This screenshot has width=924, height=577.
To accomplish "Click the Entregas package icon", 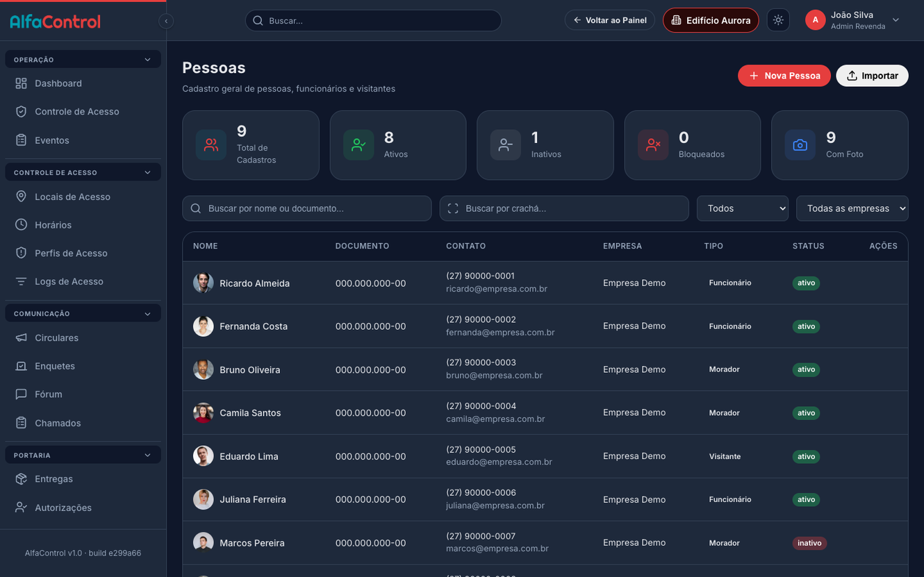I will [22, 479].
